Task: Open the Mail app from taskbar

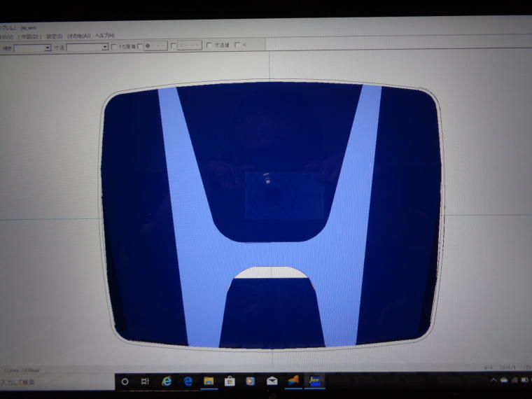Action: click(x=272, y=381)
